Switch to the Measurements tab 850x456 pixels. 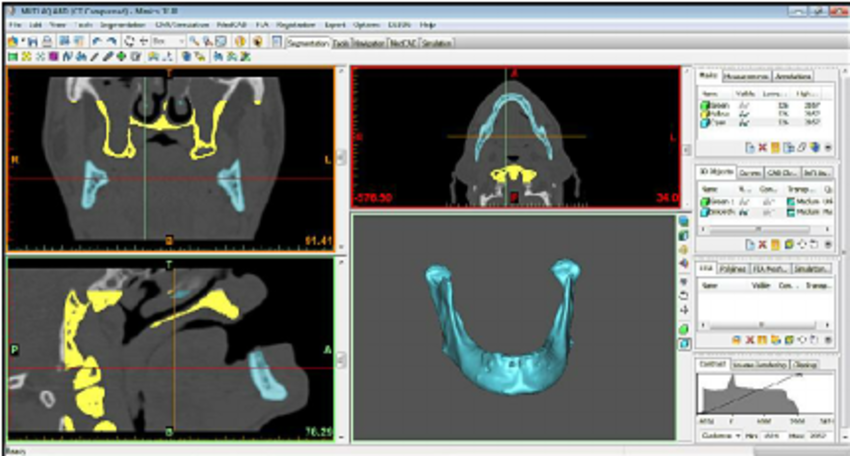pos(745,76)
